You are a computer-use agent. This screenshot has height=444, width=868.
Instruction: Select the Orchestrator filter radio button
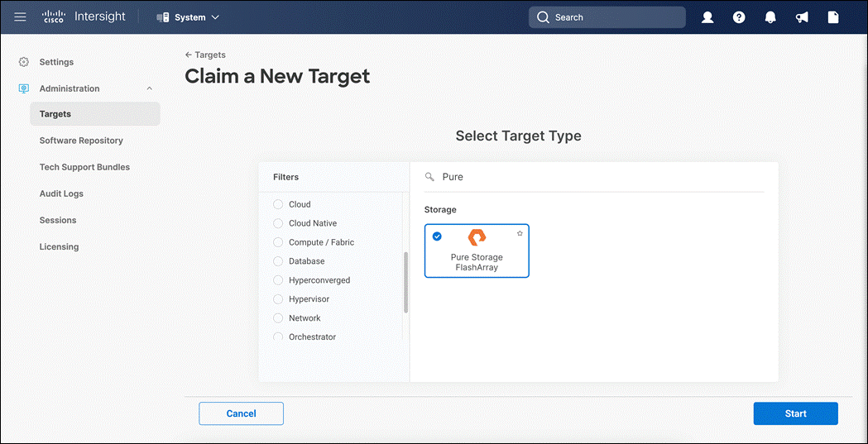click(x=278, y=337)
